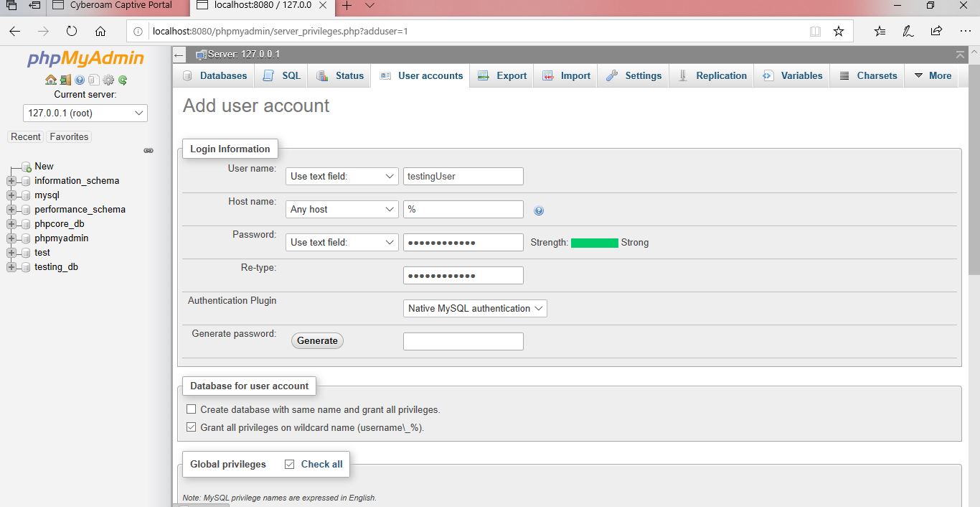The width and height of the screenshot is (980, 507).
Task: Open the Status tab
Action: [x=339, y=76]
